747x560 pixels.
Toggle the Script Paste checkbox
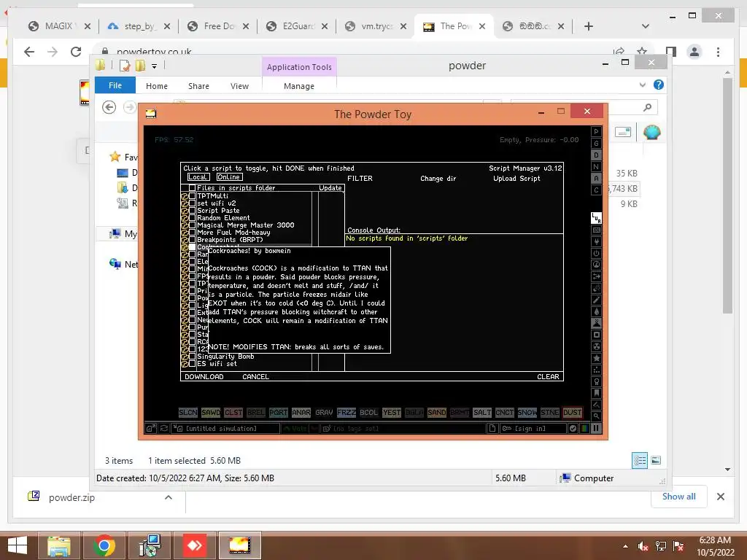(x=192, y=211)
